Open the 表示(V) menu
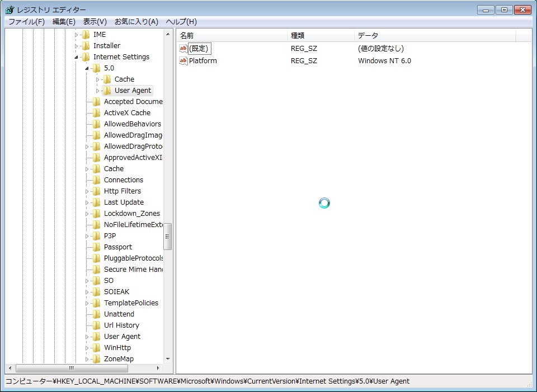Viewport: 537px width, 392px height. pyautogui.click(x=95, y=22)
